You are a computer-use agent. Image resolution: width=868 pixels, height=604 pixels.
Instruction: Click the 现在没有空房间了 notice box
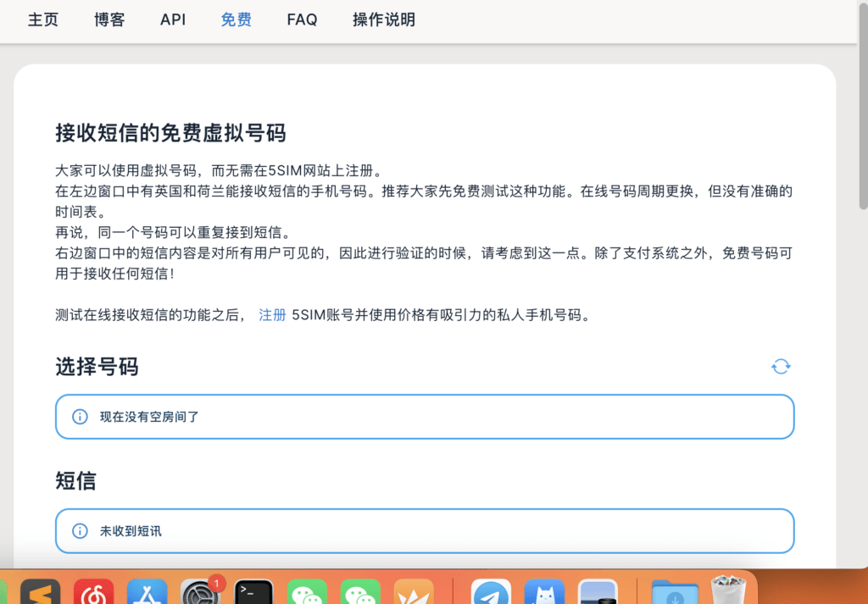[x=426, y=417]
